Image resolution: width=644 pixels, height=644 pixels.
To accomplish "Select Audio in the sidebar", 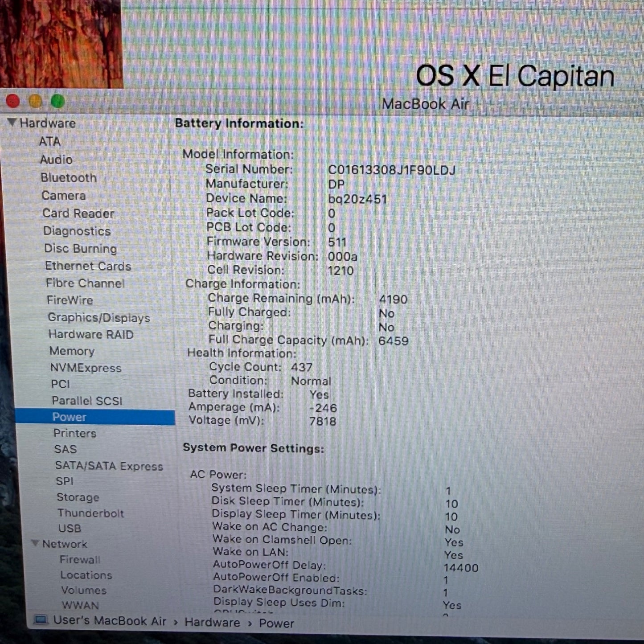I will click(x=56, y=160).
